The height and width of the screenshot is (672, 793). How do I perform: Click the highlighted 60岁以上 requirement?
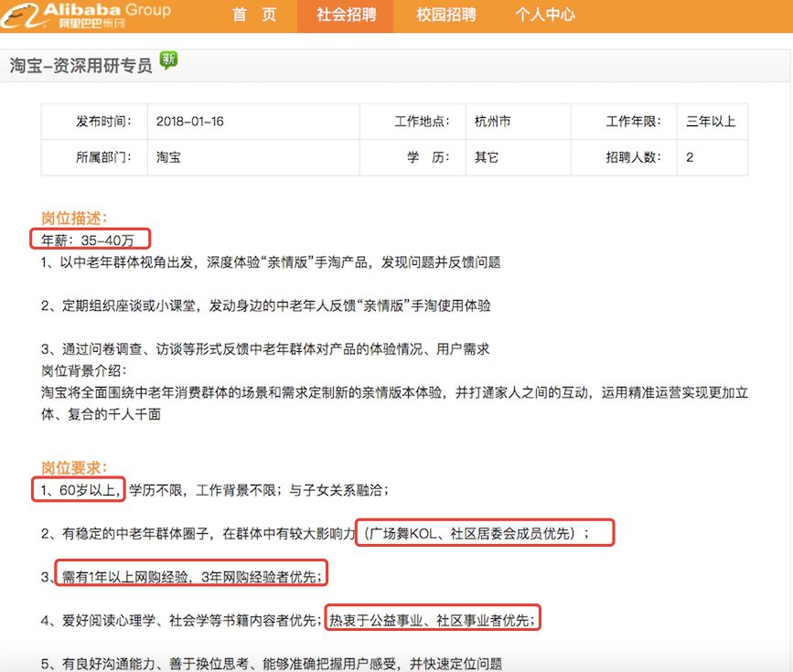point(79,489)
